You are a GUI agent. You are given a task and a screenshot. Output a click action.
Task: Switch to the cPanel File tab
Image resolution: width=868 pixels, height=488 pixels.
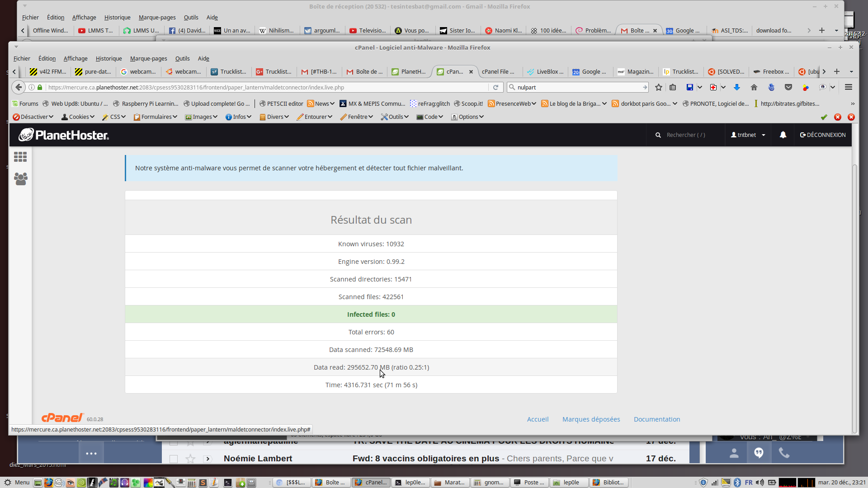tap(498, 71)
